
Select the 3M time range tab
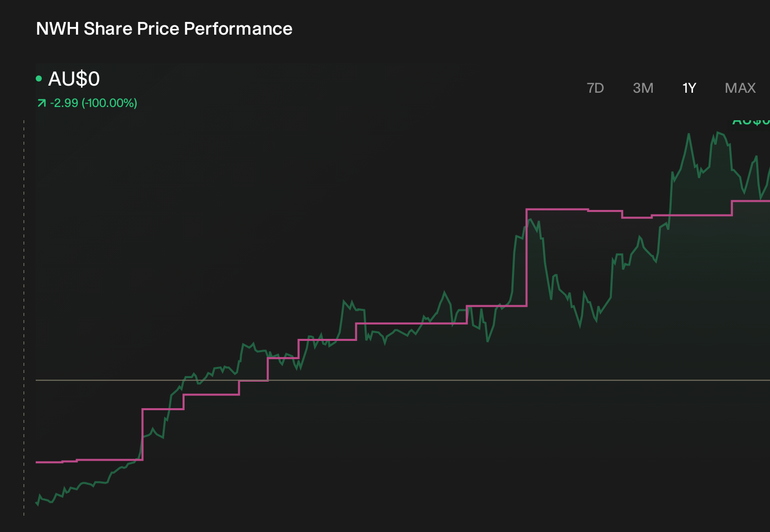pos(643,88)
